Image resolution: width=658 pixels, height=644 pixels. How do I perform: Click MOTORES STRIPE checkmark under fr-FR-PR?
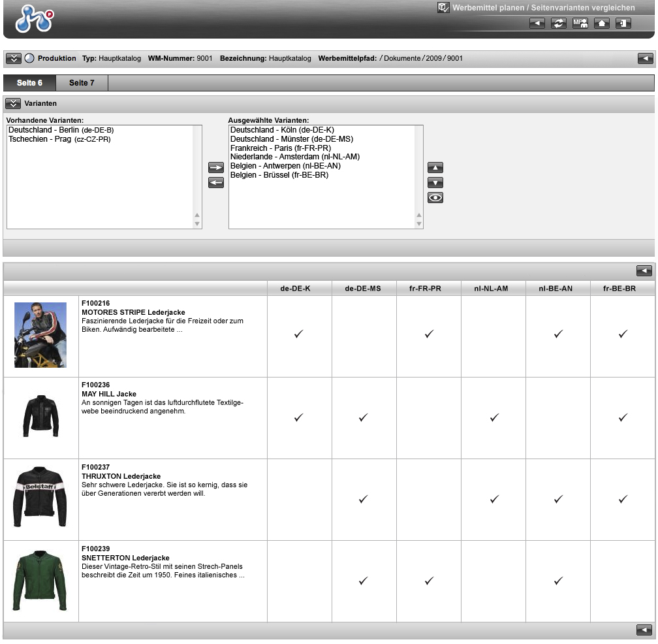tap(429, 334)
